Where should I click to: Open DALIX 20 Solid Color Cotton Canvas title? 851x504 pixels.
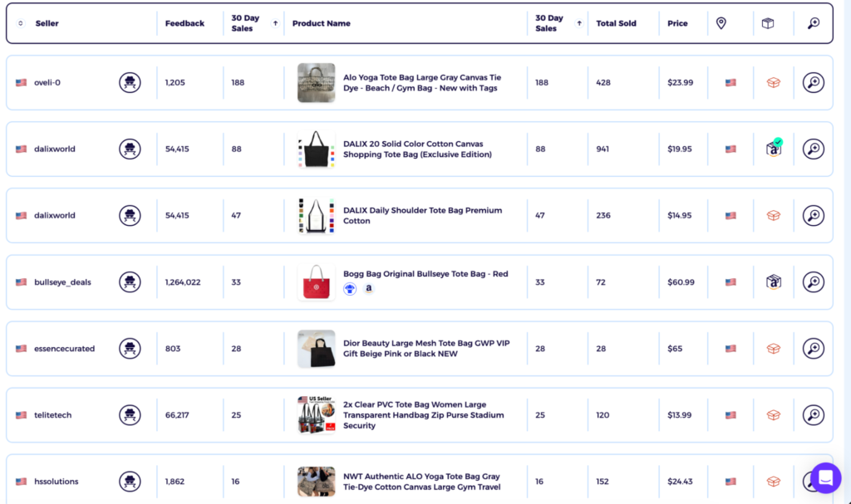(417, 149)
